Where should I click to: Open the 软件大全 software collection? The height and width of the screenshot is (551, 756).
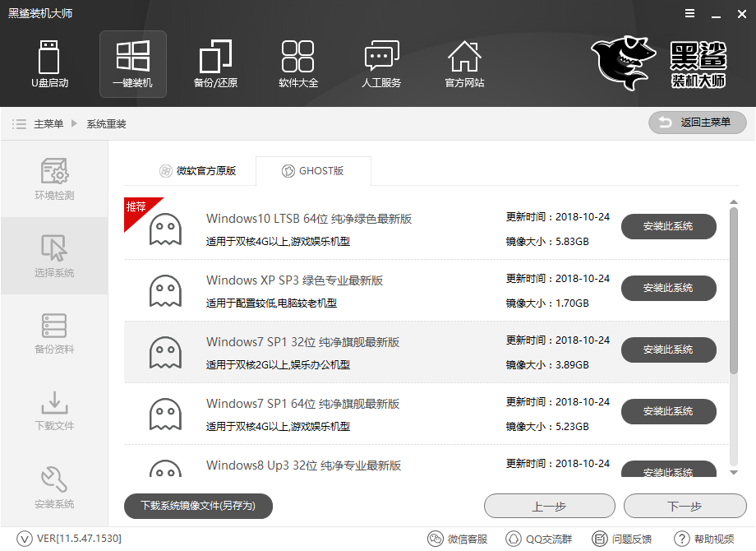pyautogui.click(x=298, y=64)
